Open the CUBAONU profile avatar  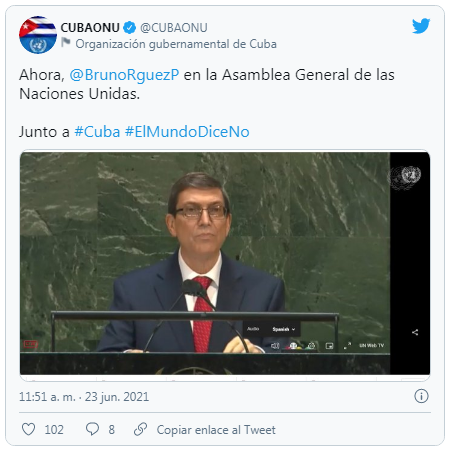(x=38, y=35)
